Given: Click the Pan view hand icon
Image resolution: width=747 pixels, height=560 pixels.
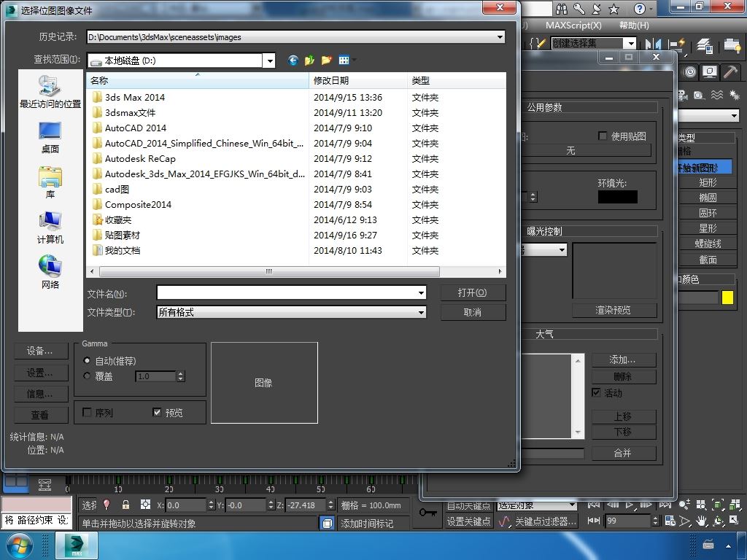Looking at the screenshot, I should click(x=701, y=521).
